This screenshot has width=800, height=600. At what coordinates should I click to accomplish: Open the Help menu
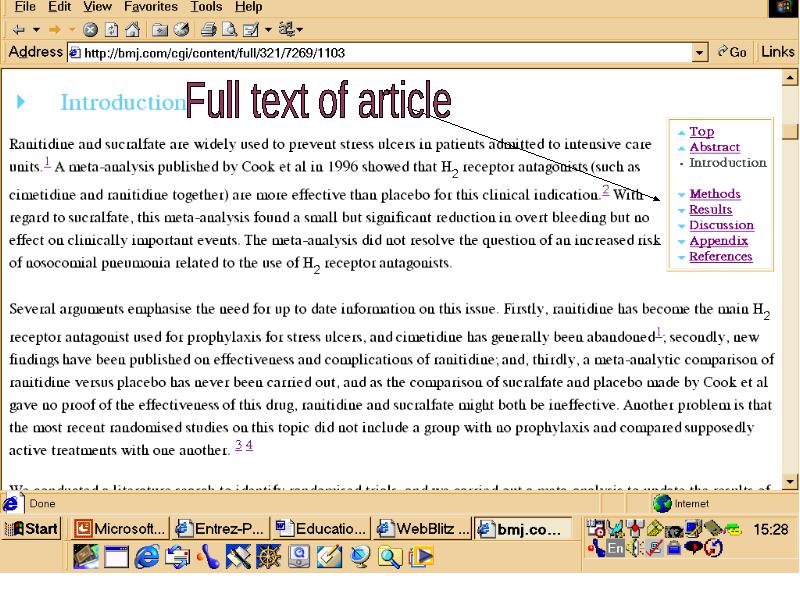248,7
